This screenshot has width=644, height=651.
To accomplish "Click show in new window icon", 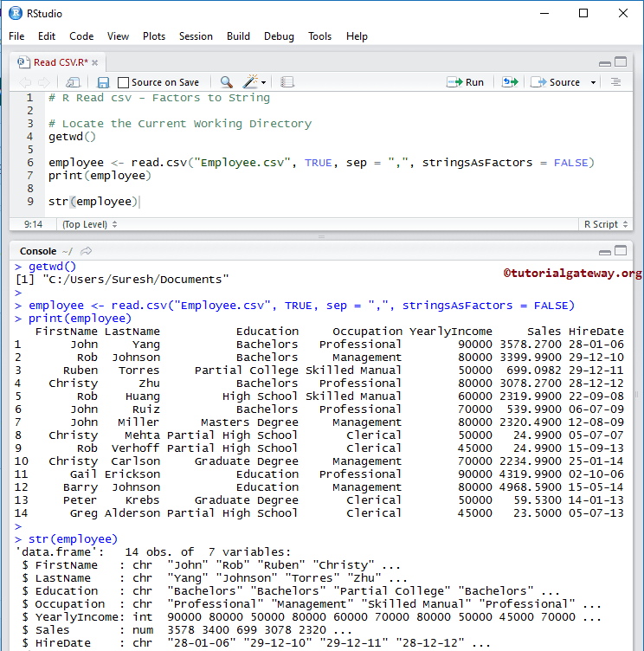I will [x=74, y=82].
